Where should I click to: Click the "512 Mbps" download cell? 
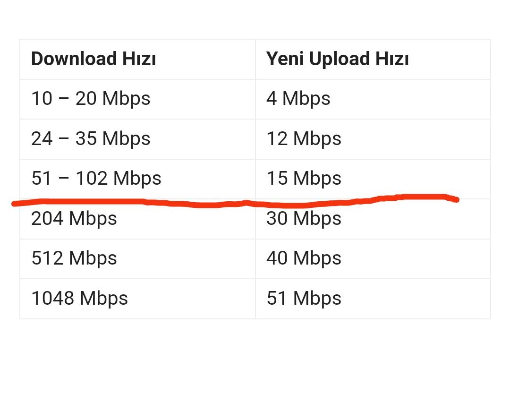[x=74, y=258]
